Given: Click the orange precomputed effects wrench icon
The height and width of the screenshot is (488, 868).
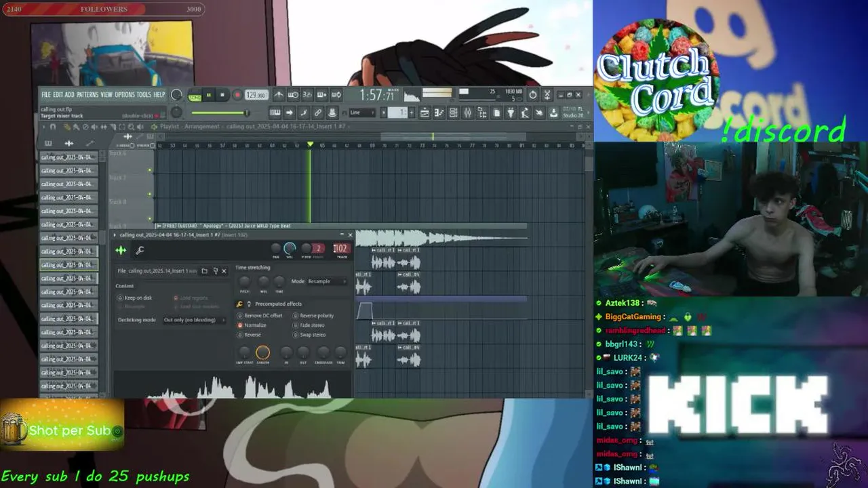Looking at the screenshot, I should 239,304.
